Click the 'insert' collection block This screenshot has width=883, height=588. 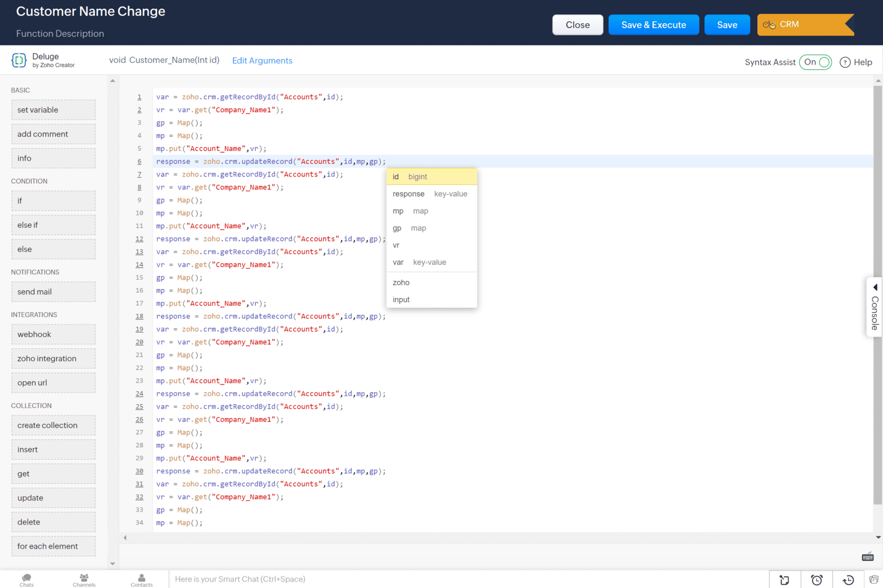54,450
